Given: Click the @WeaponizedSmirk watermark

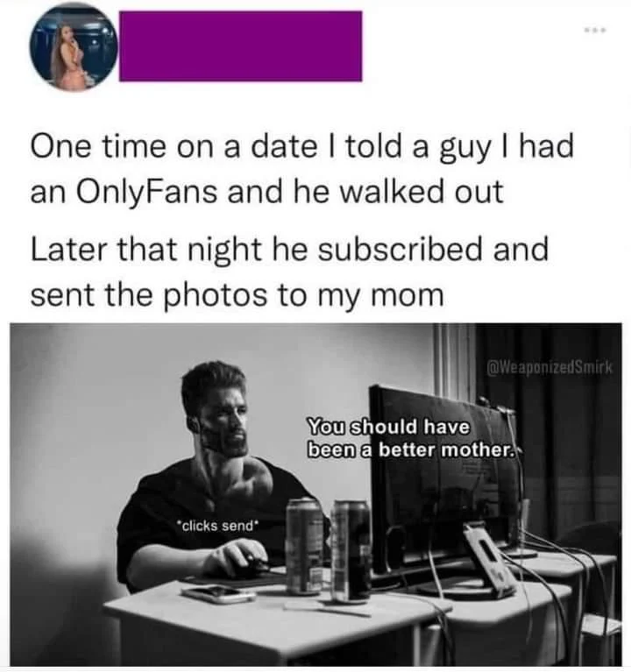Looking at the screenshot, I should click(x=550, y=367).
